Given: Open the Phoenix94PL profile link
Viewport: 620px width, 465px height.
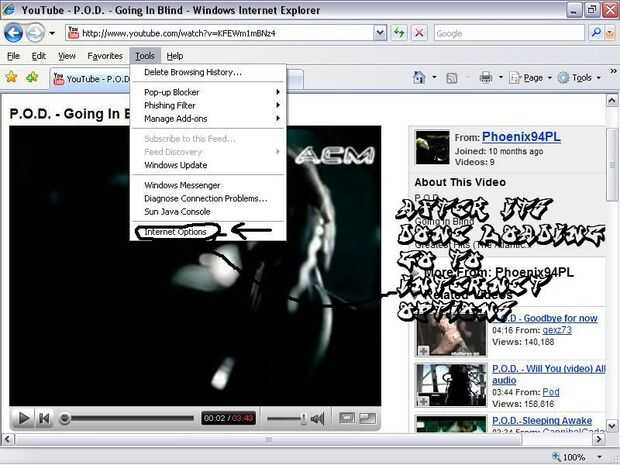Looking at the screenshot, I should (x=521, y=137).
